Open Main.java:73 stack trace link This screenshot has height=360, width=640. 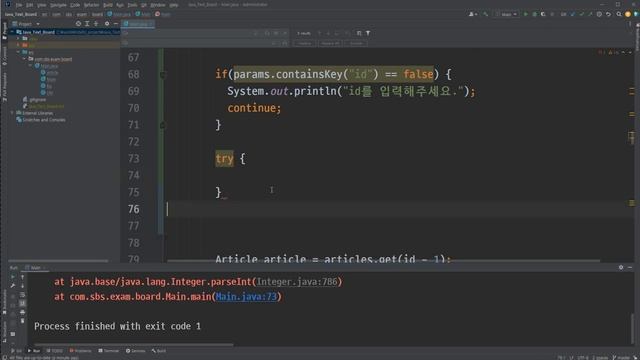click(246, 296)
